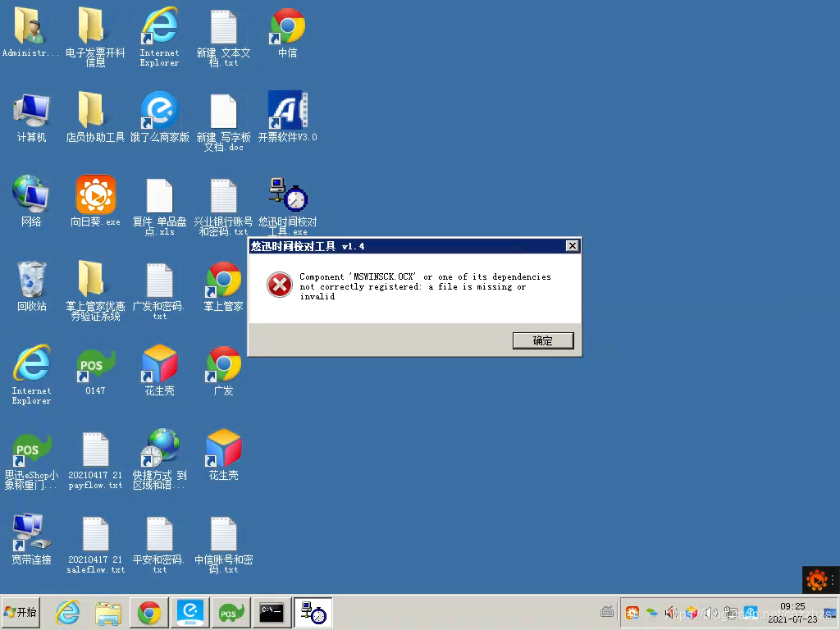Viewport: 840px width, 630px height.
Task: Open the 开始 Start menu
Action: (x=21, y=612)
